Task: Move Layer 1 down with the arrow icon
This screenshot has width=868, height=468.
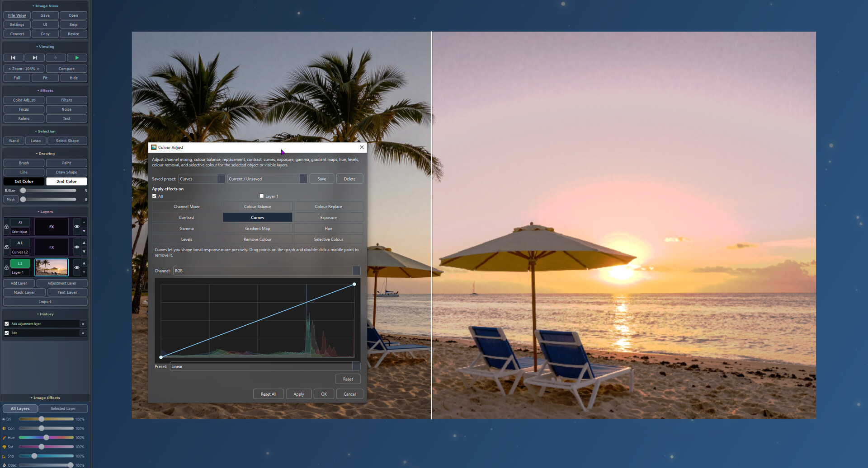Action: coord(84,272)
